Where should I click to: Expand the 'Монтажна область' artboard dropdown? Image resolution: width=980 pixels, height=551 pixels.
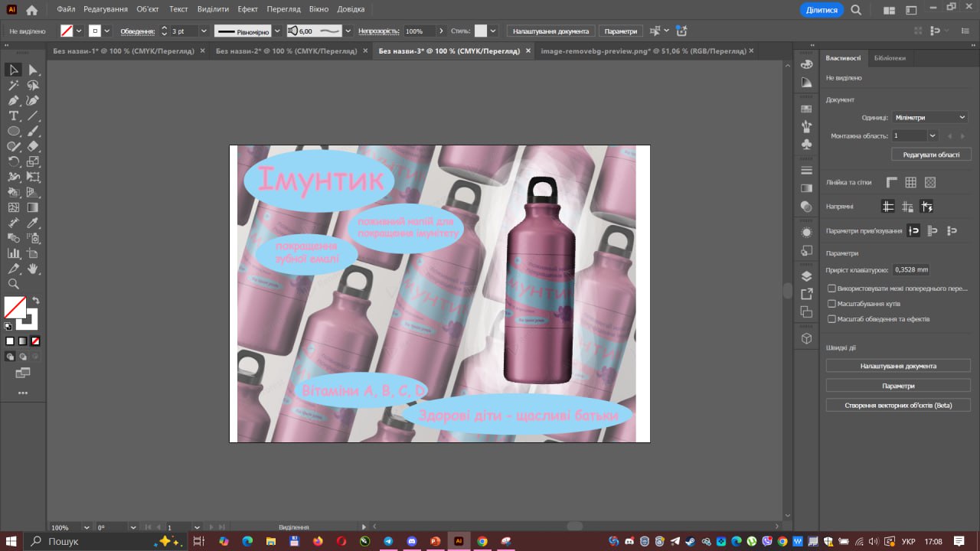932,135
